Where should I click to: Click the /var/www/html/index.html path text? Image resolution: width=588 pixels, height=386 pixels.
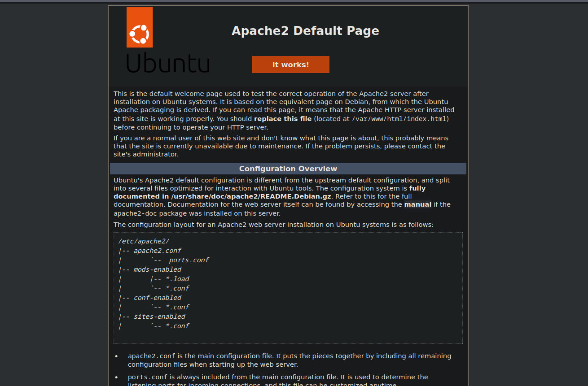point(399,119)
